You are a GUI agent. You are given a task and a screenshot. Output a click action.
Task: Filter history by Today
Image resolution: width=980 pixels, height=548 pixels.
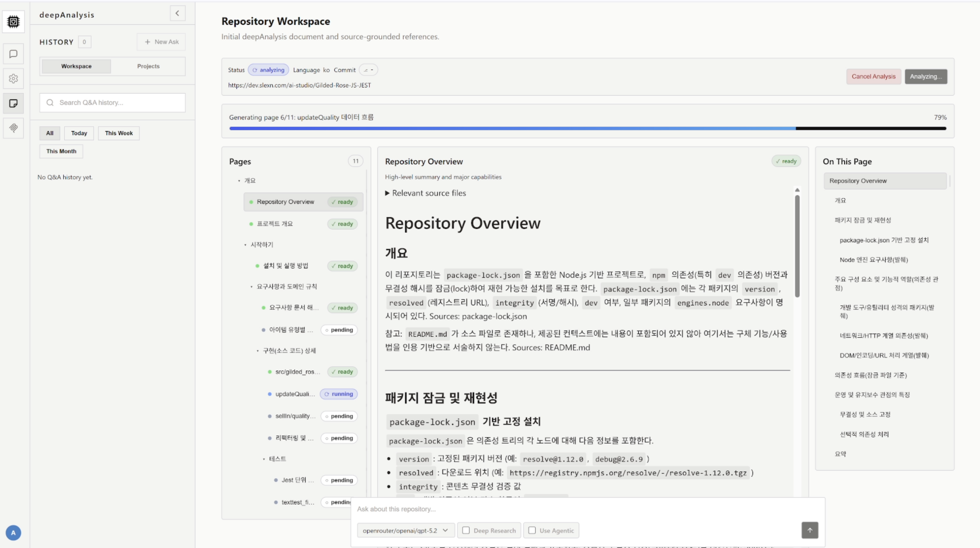click(x=79, y=133)
